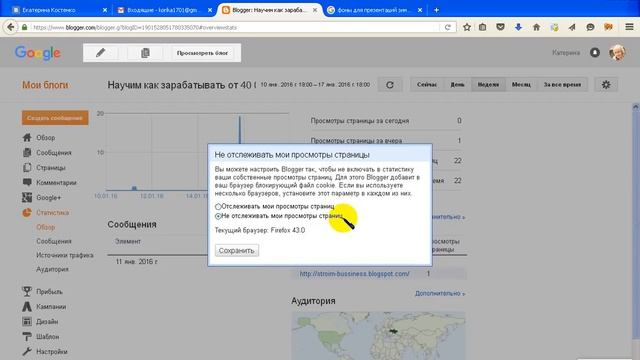Select 'Отслеживать мои просмотры страниц' radio button
Viewport: 640px width, 360px height.
pos(218,207)
